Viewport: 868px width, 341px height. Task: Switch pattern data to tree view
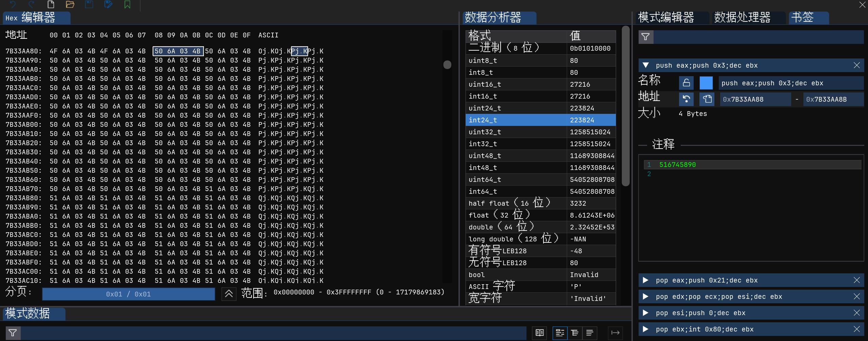coord(574,333)
